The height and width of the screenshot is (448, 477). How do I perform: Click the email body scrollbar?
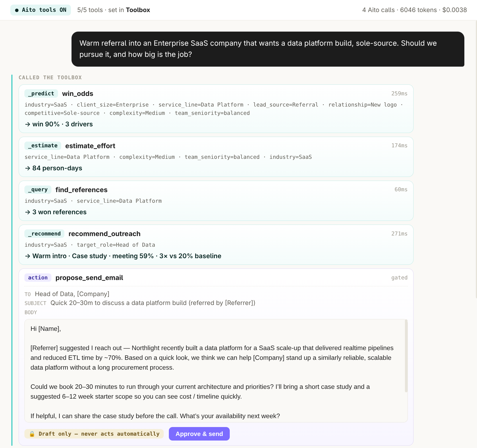pos(406,356)
